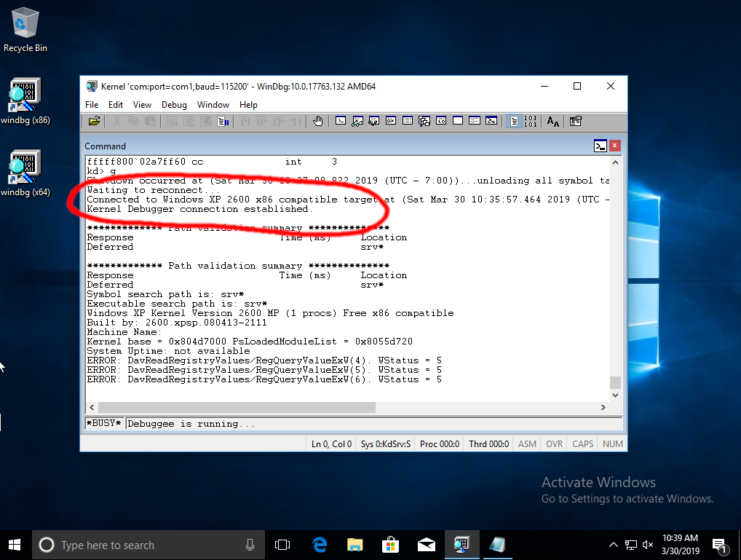Click the Font toolbar icon

pos(553,122)
